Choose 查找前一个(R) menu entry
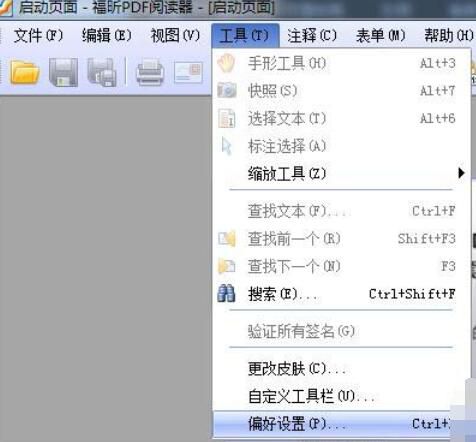 click(x=341, y=239)
